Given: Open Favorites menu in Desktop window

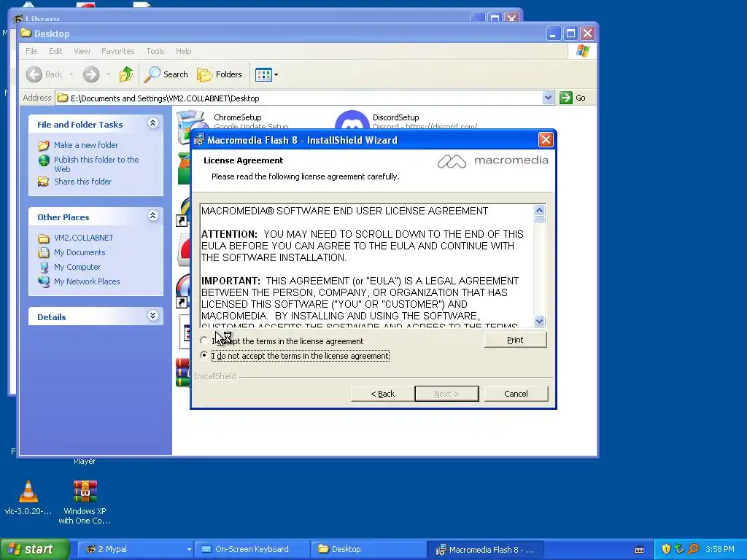Looking at the screenshot, I should [x=117, y=51].
